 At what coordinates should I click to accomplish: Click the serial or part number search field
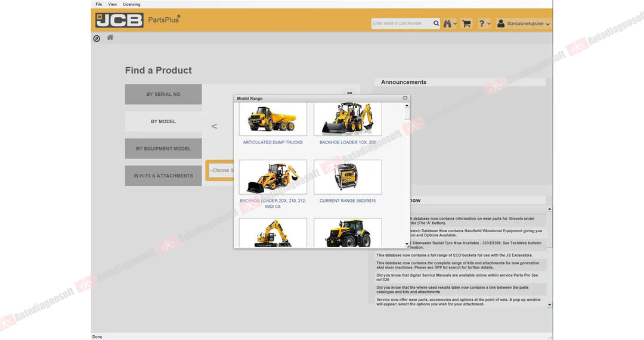coord(402,23)
